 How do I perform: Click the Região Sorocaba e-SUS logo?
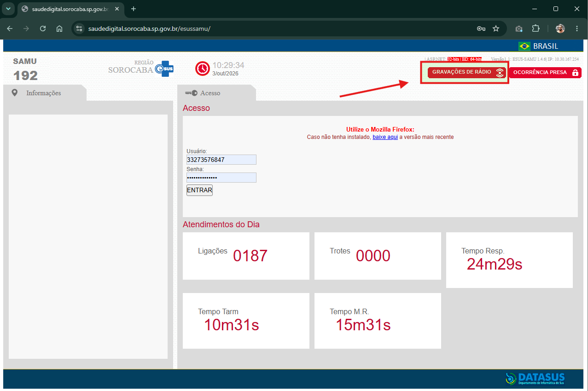tap(141, 68)
